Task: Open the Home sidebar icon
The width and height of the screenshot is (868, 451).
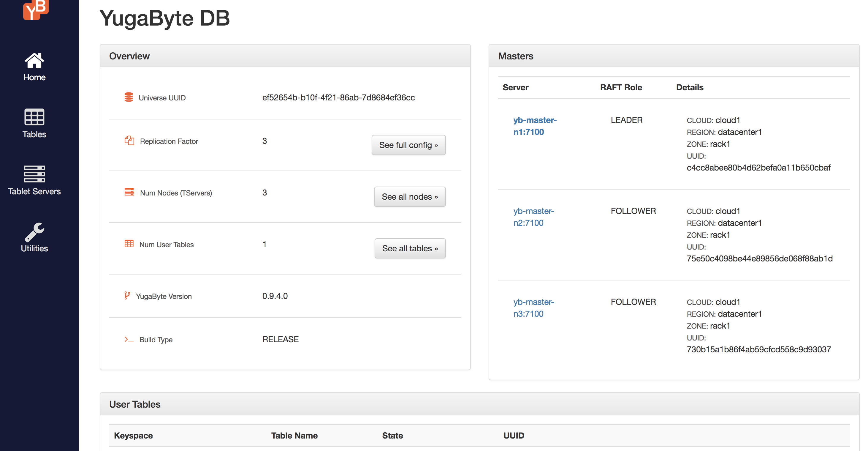Action: click(x=34, y=61)
